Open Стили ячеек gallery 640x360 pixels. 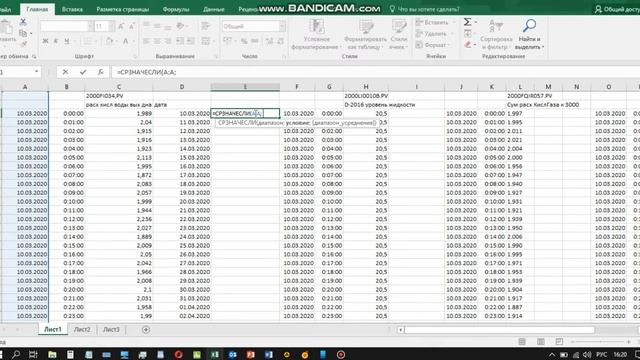click(398, 35)
